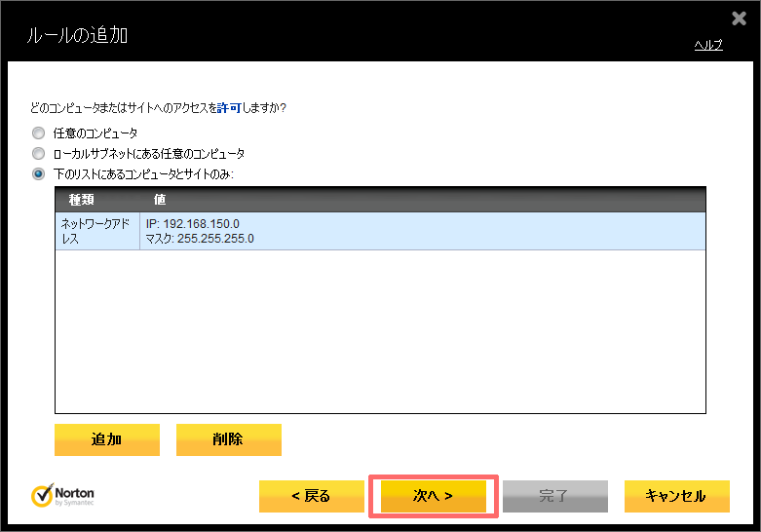This screenshot has width=761, height=532.
Task: Click the Norton checkmark logo
Action: click(x=42, y=494)
